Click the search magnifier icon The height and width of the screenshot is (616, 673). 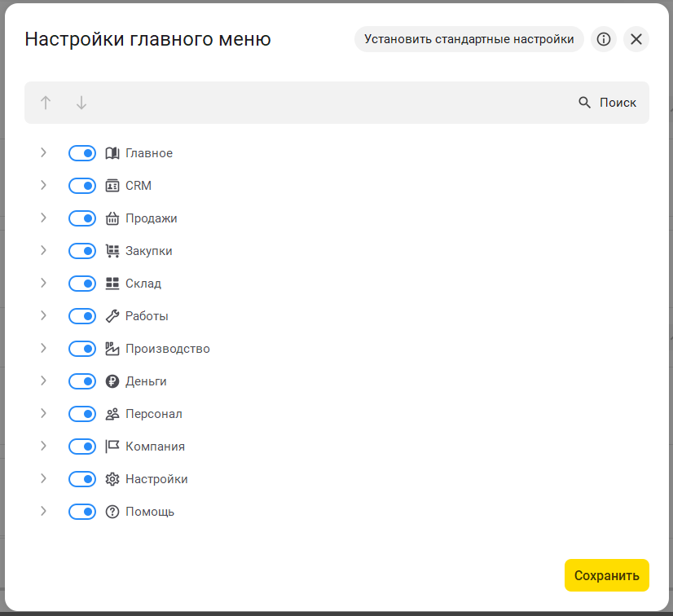point(584,103)
